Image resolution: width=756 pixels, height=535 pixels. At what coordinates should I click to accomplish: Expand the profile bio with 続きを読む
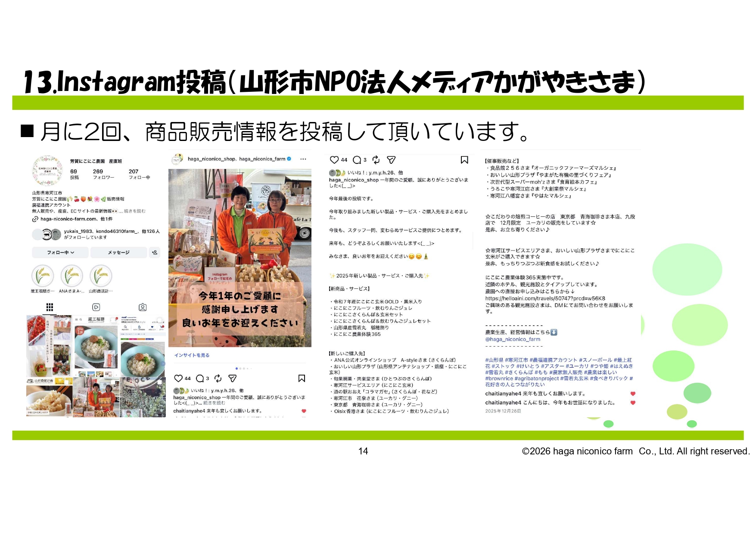pyautogui.click(x=134, y=211)
